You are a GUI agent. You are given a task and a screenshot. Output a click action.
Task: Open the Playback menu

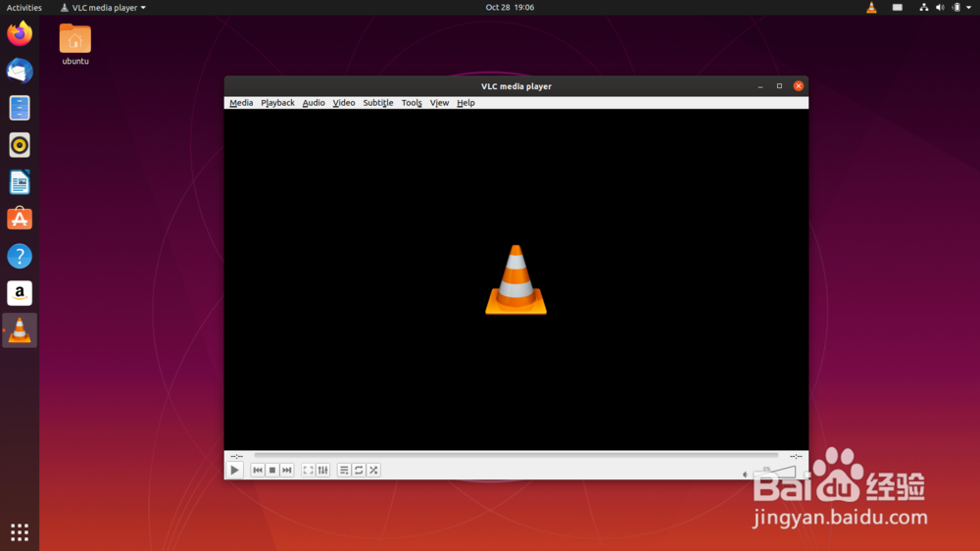277,103
